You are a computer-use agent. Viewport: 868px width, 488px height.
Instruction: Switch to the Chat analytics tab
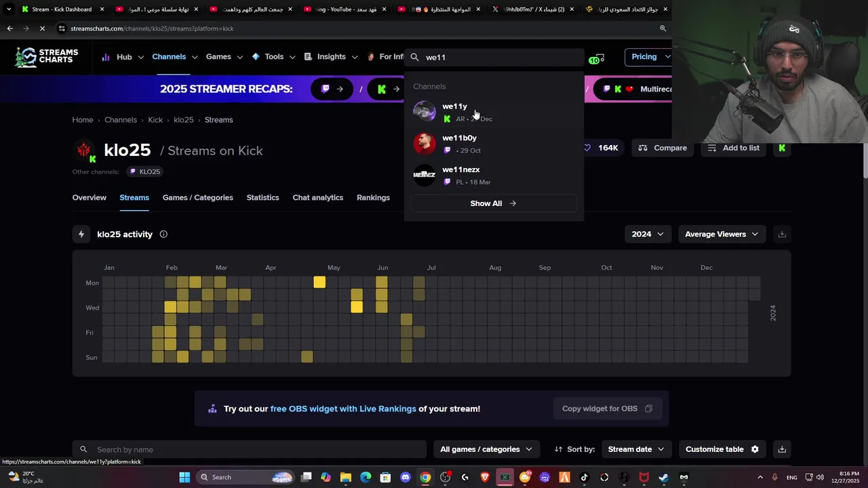click(x=318, y=198)
